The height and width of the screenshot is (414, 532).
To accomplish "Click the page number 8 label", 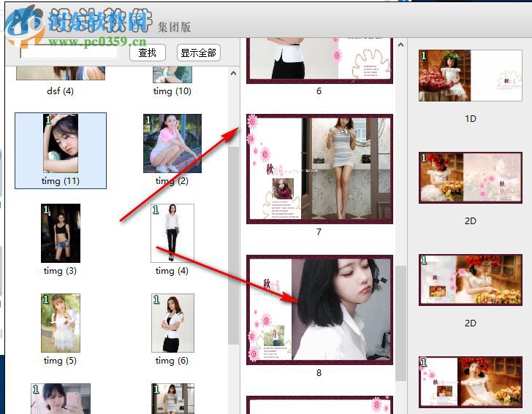I will 319,373.
